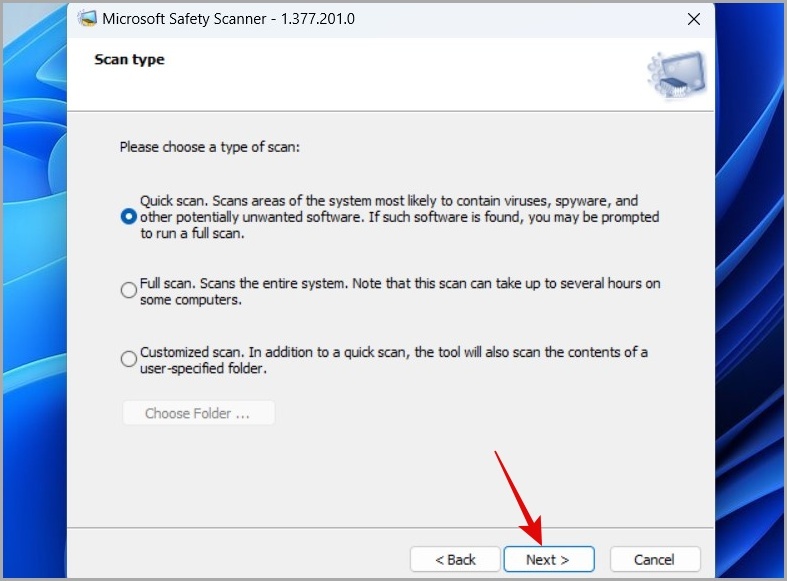Go back with the < Back button

455,559
